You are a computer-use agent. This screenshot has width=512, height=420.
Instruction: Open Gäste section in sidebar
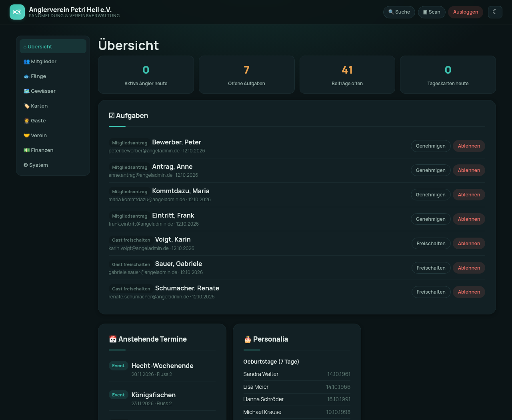point(53,120)
